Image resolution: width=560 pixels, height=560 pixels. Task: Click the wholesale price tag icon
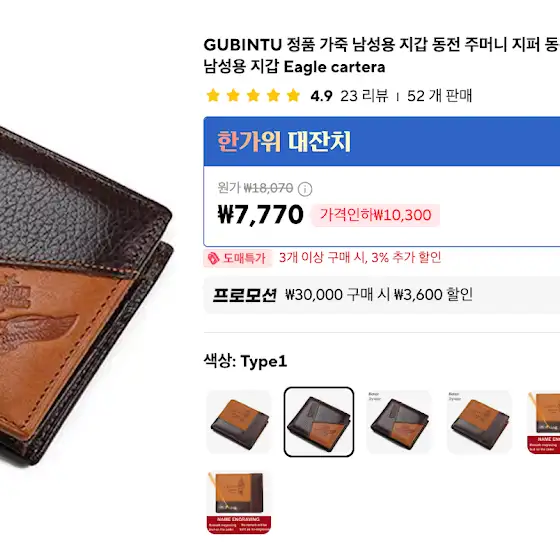[x=213, y=258]
